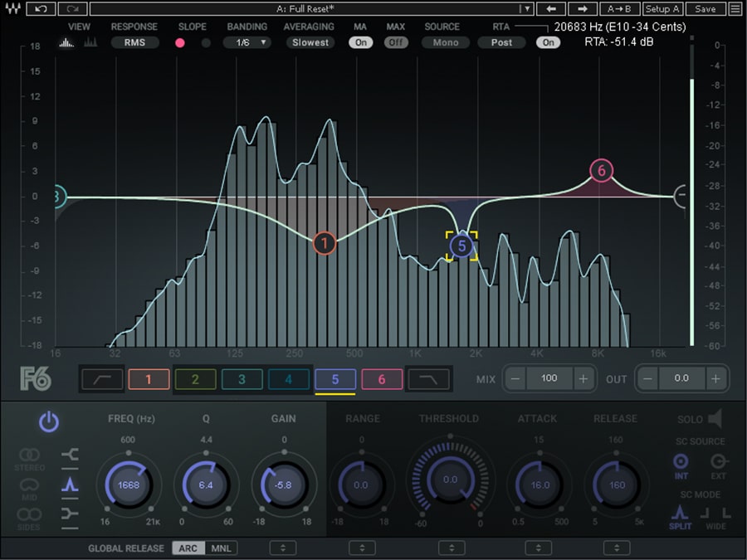The height and width of the screenshot is (560, 747).
Task: Toggle MA On switch
Action: tap(361, 42)
